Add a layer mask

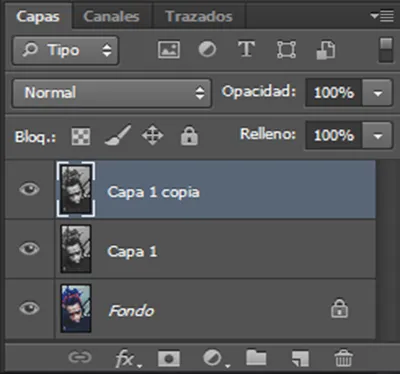click(x=169, y=359)
